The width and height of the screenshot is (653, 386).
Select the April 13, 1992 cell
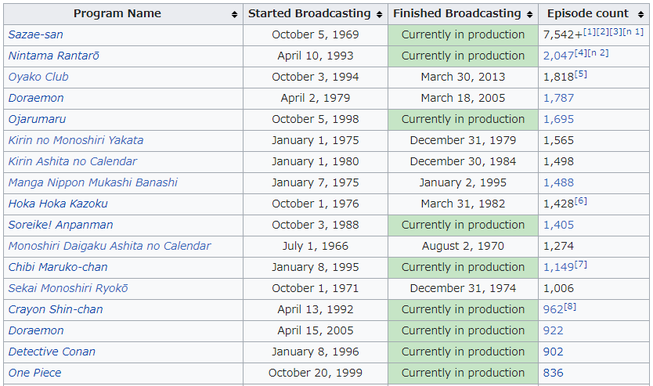point(316,310)
